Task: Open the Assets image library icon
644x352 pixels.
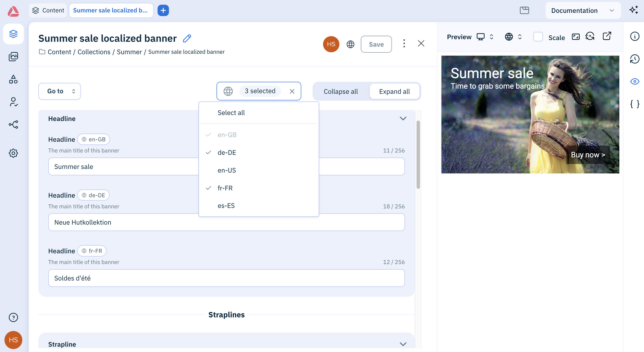Action: tap(13, 56)
